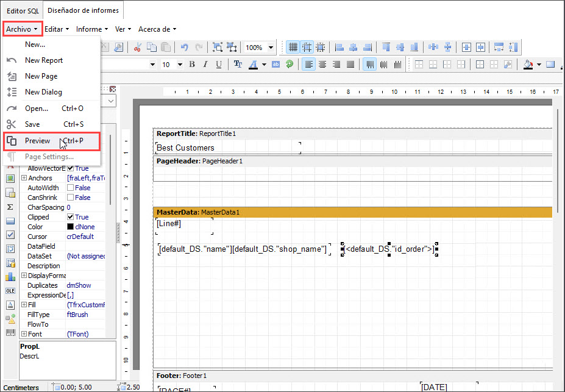Viewport: 565px width, 392px height.
Task: Open the font size 10 dropdown
Action: 180,65
